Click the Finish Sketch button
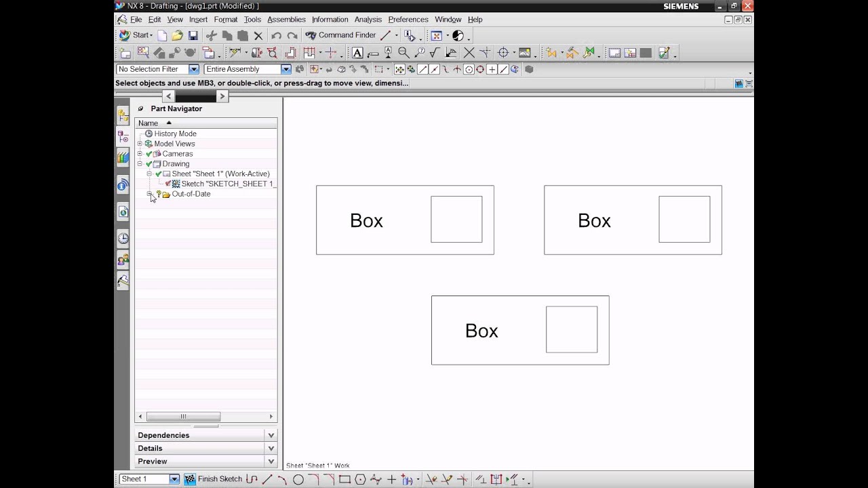Screen dimensions: 868x488 (214, 479)
